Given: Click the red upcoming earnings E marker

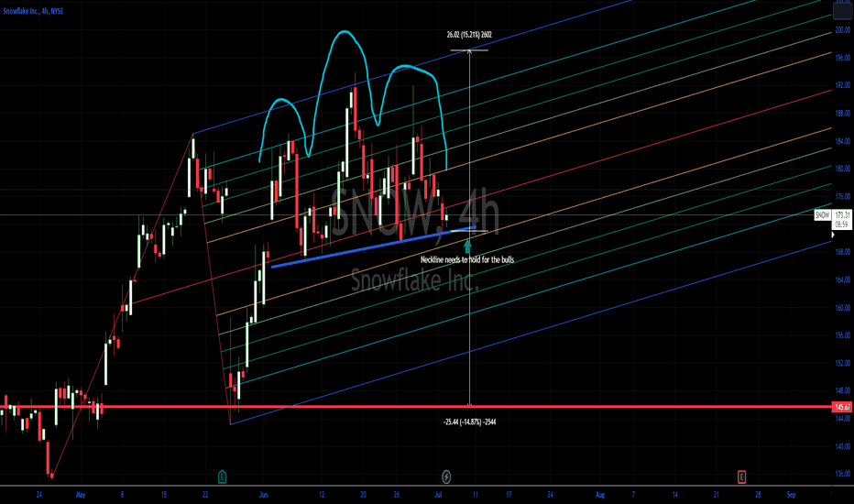Looking at the screenshot, I should pyautogui.click(x=741, y=477).
